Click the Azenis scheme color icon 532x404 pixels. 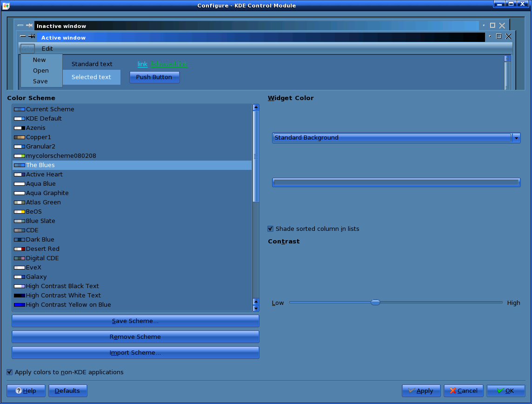tap(20, 128)
